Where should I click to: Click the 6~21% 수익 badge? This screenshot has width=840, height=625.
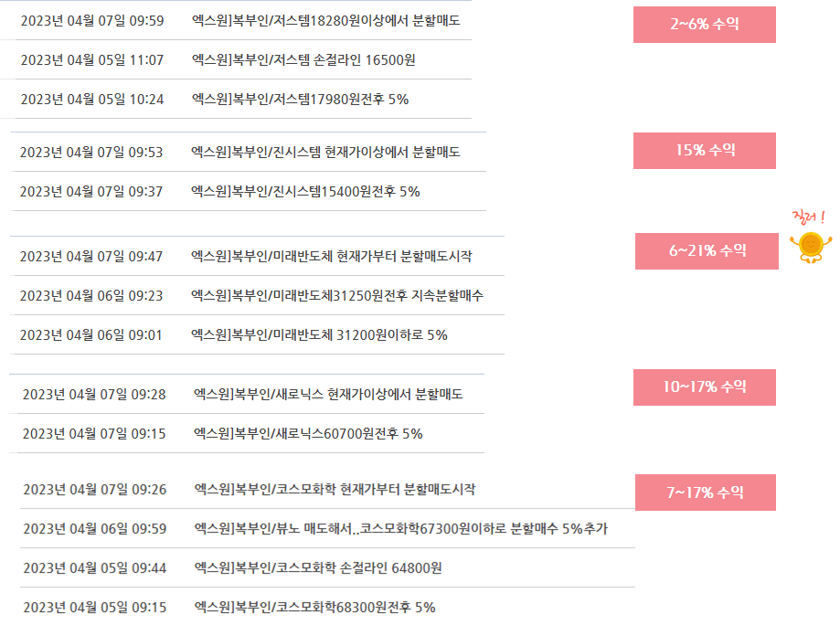(x=707, y=251)
